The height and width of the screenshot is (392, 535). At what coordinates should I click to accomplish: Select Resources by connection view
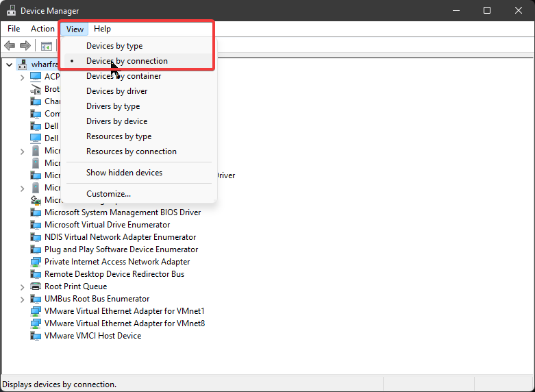(x=139, y=151)
